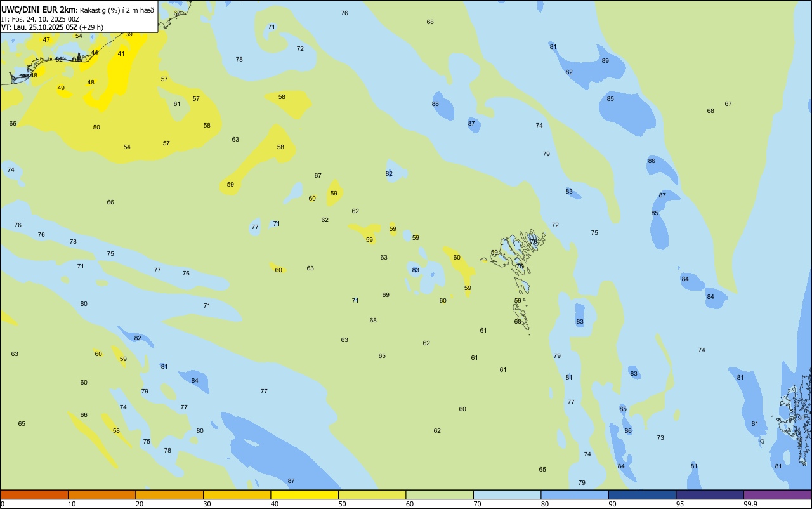
Task: Click the humidity value 89 on the map
Action: 605,61
